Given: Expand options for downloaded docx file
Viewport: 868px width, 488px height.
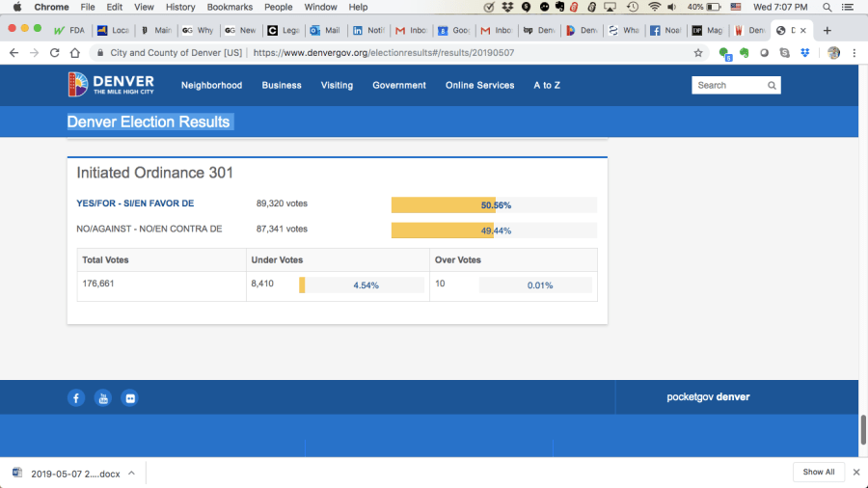Looking at the screenshot, I should point(132,474).
